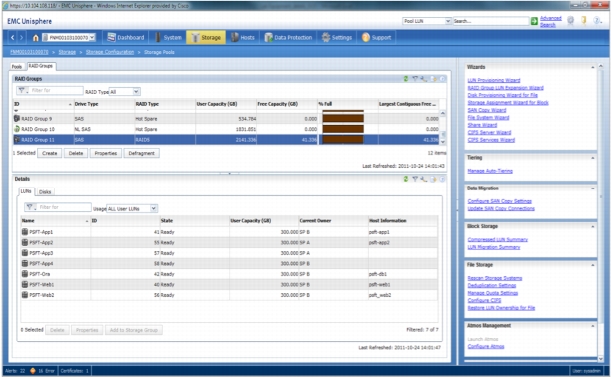Click the help icon in Details header
612x379 pixels.
point(442,179)
